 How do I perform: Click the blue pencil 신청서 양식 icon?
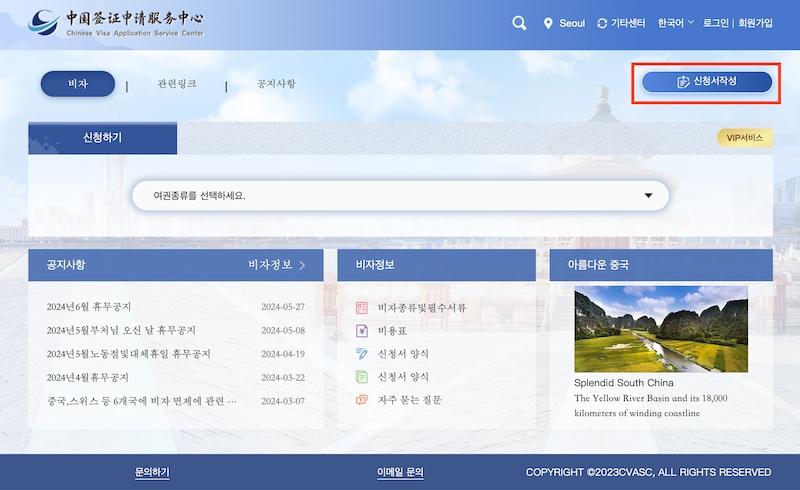[x=362, y=354]
